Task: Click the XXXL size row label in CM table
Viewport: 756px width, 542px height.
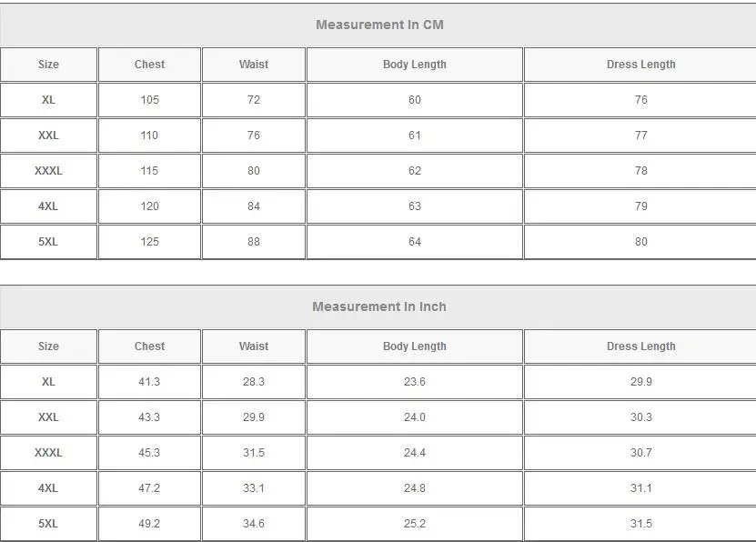Action: (x=48, y=171)
